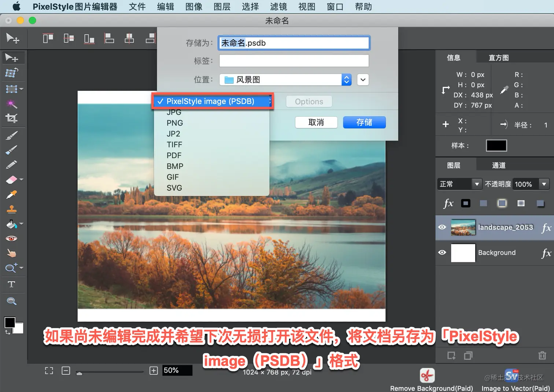Image resolution: width=554 pixels, height=392 pixels.
Task: Switch to the 直方图 tab
Action: pyautogui.click(x=499, y=58)
